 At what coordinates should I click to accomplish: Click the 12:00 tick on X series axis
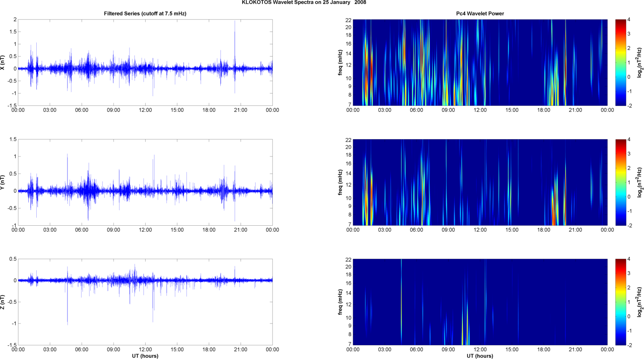pos(145,110)
